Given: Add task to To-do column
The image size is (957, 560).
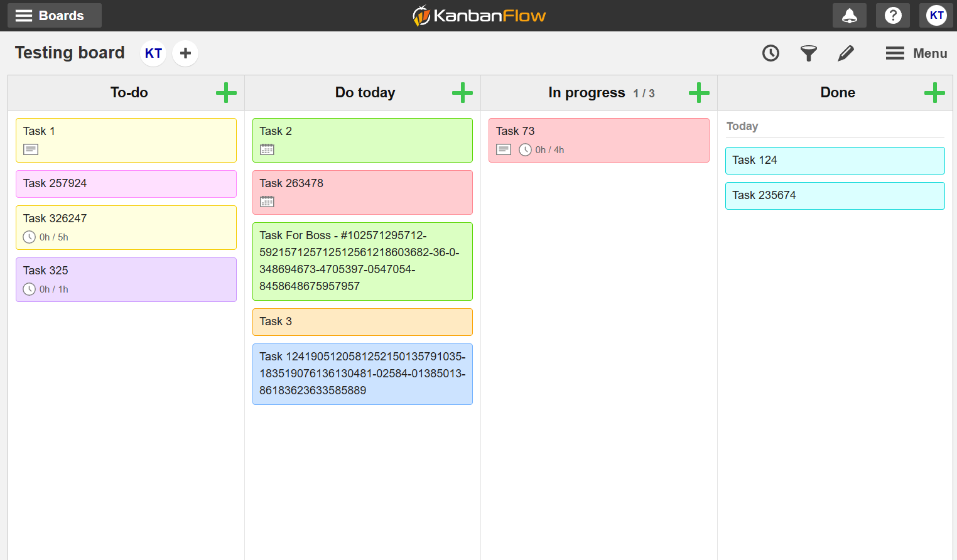Looking at the screenshot, I should click(x=226, y=93).
